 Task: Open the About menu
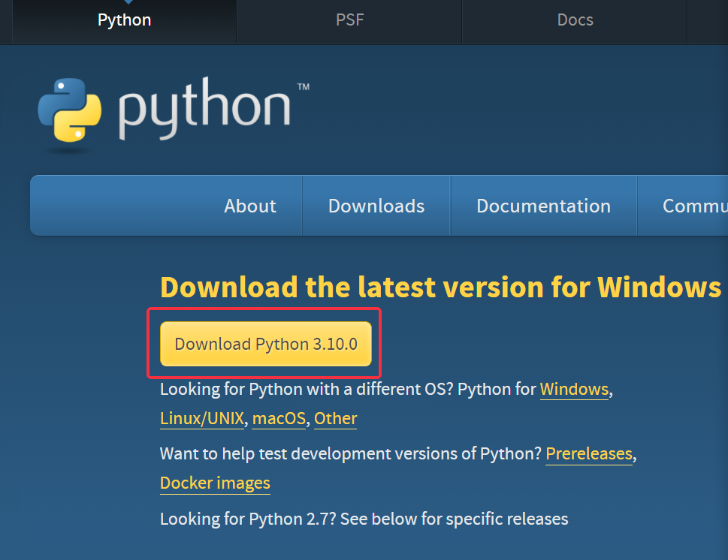point(250,206)
